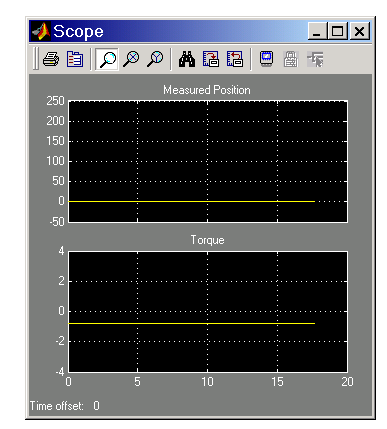Screen dimensions: 387x429
Task: Close the Scope window
Action: pos(359,31)
